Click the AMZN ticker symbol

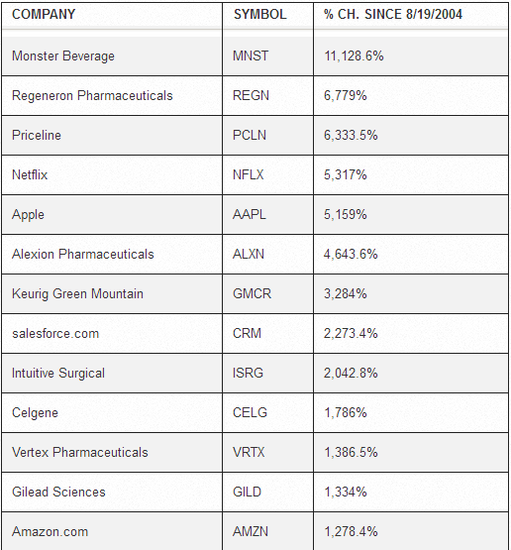click(x=250, y=531)
